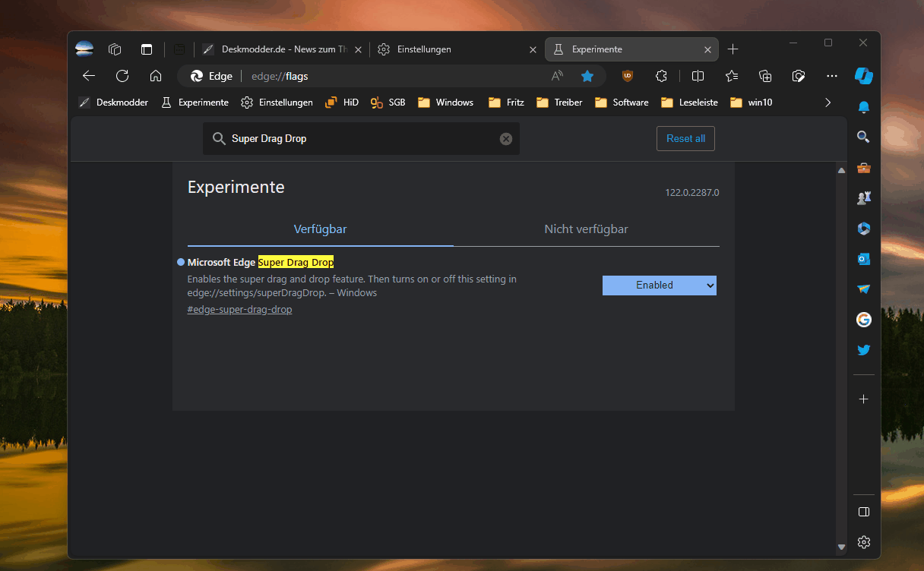The width and height of the screenshot is (924, 571).
Task: Open the sidebar search magnifier
Action: tap(864, 137)
